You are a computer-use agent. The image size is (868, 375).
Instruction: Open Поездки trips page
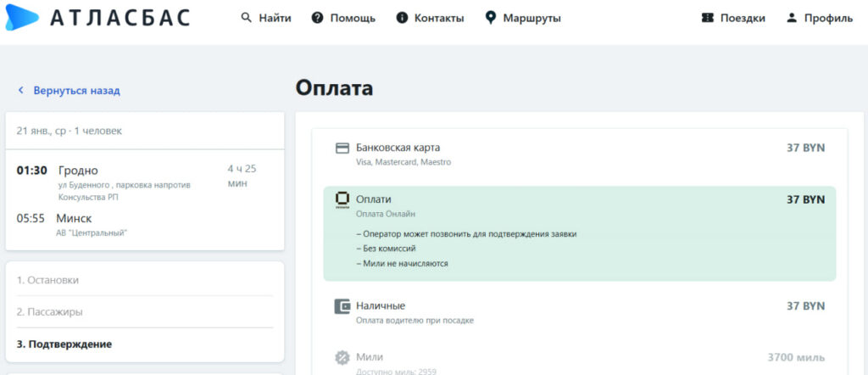pos(744,18)
